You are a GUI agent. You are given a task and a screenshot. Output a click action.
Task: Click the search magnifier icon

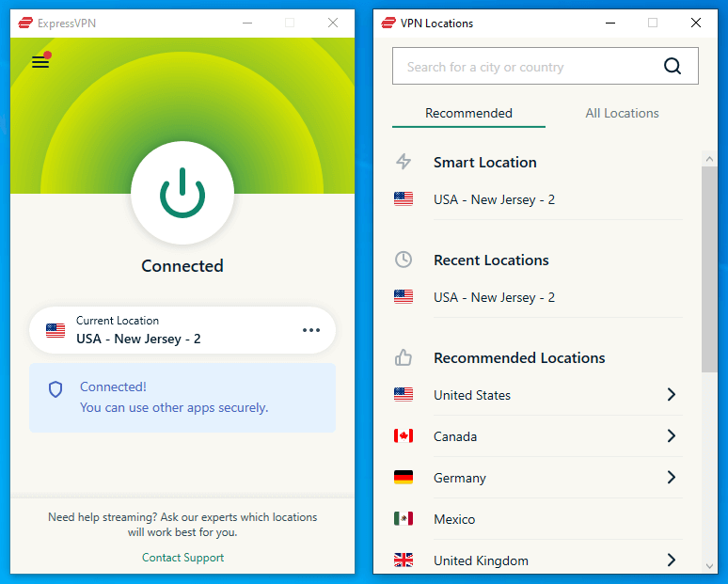[x=673, y=66]
